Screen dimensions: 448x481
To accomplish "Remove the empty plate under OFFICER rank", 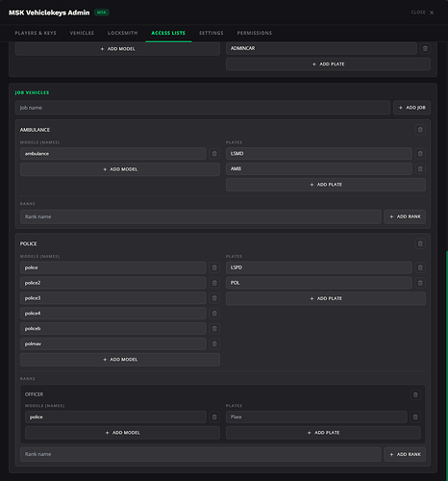I will (x=415, y=417).
